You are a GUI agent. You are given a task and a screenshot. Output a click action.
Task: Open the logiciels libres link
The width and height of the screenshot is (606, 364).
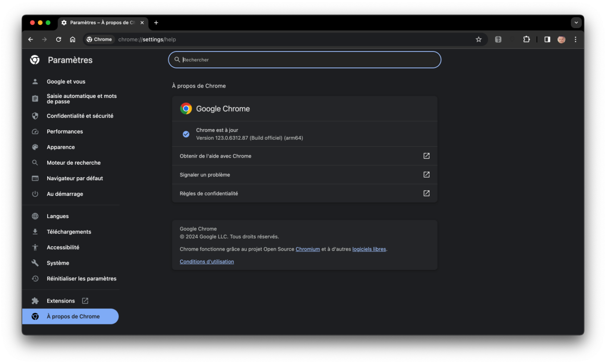coord(369,249)
